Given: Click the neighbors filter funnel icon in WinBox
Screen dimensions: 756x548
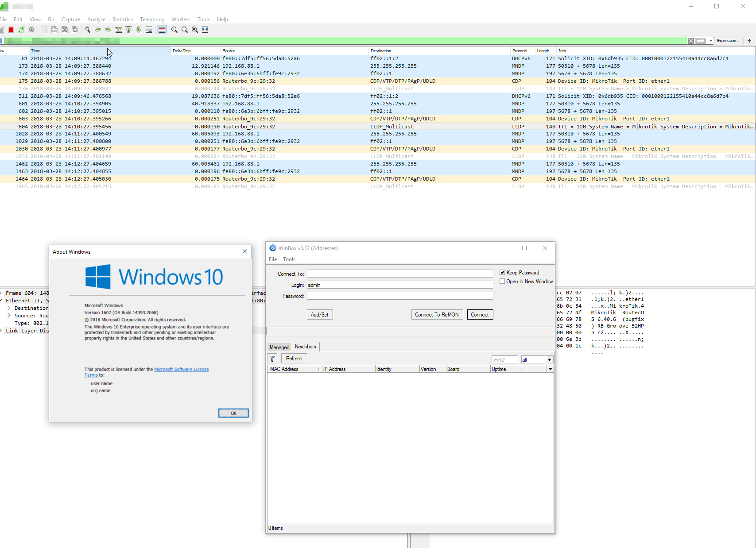Looking at the screenshot, I should [272, 359].
